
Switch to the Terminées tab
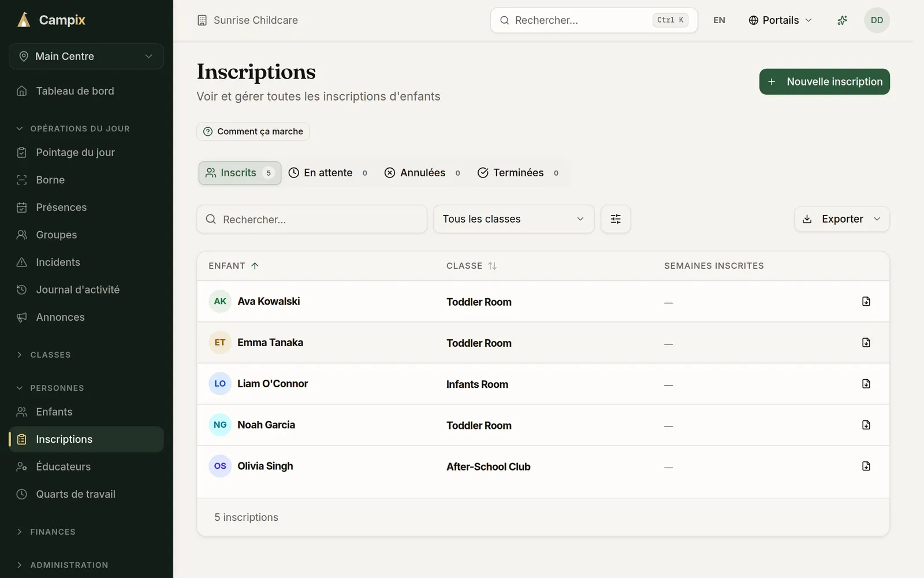tap(518, 173)
